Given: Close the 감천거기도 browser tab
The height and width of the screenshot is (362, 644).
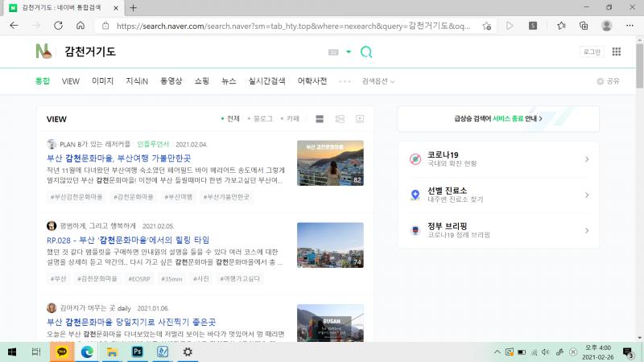Looking at the screenshot, I should (116, 8).
